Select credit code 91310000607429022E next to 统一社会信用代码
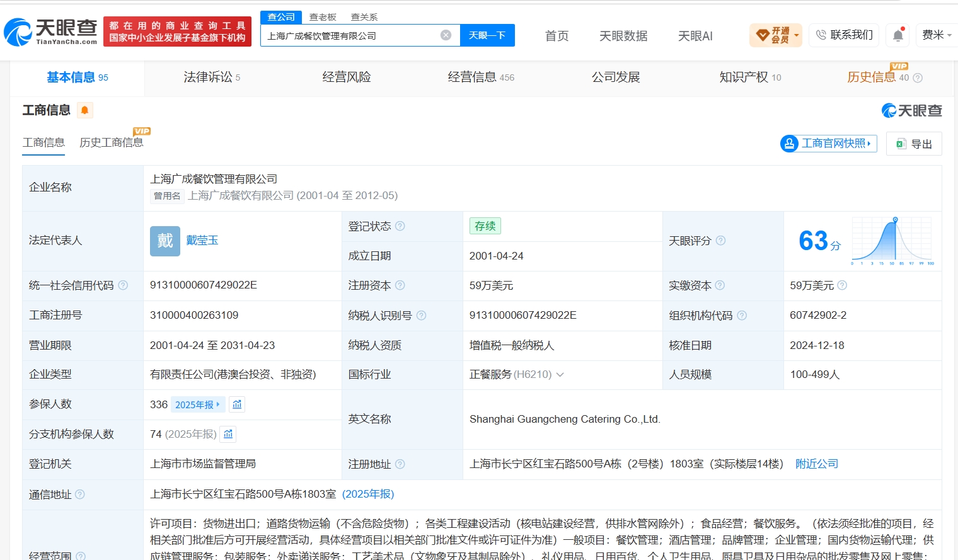The width and height of the screenshot is (958, 560). point(204,285)
